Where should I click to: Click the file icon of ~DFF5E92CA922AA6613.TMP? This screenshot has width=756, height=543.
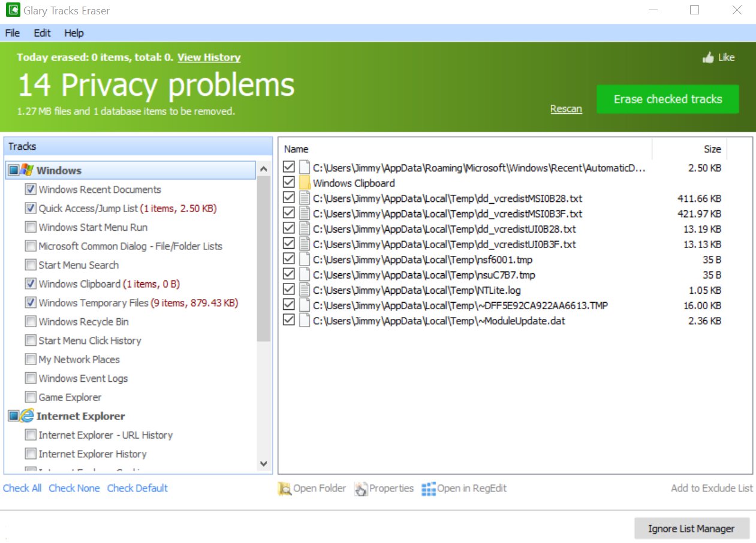pos(305,306)
